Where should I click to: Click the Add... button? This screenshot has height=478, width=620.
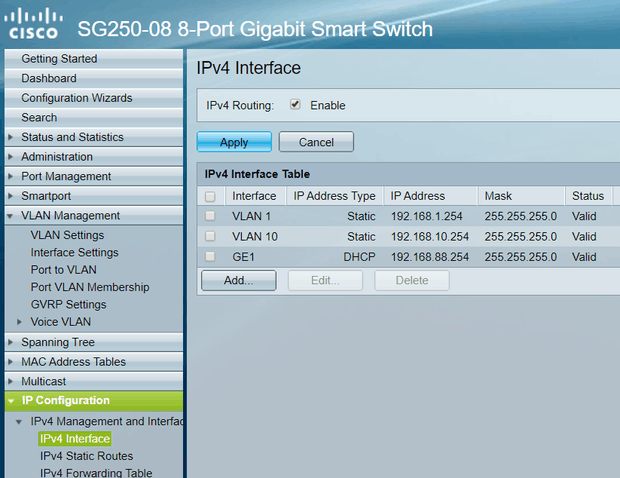point(238,280)
